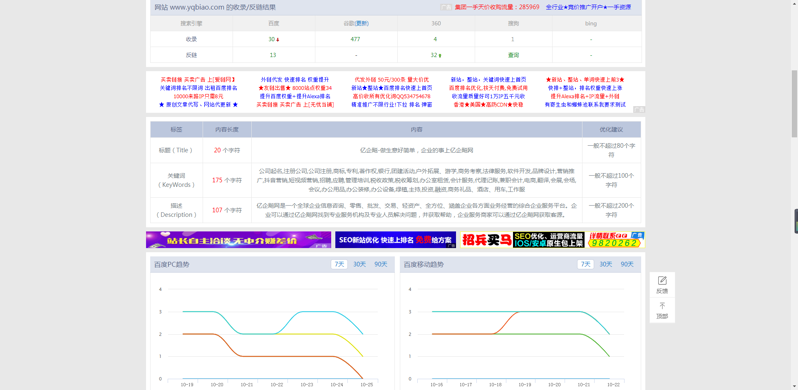The width and height of the screenshot is (798, 390).
Task: Click the 反馈 feedback pencil icon
Action: [x=662, y=281]
